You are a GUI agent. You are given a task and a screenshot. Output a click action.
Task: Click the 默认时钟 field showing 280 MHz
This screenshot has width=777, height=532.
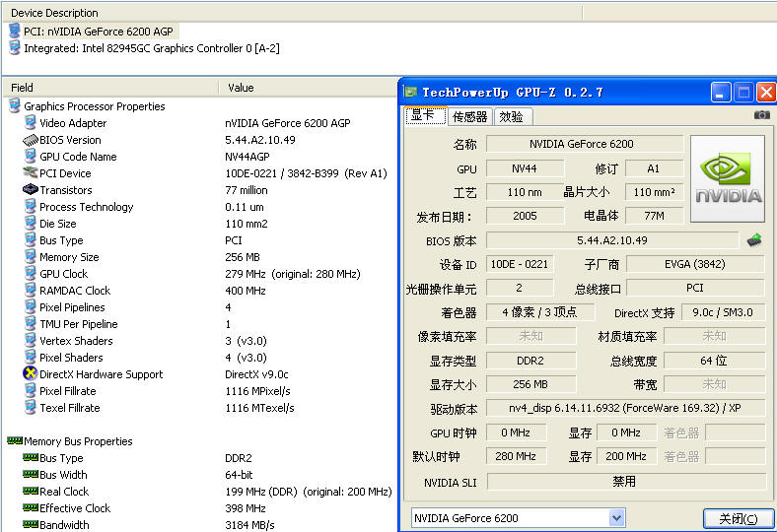tap(516, 456)
